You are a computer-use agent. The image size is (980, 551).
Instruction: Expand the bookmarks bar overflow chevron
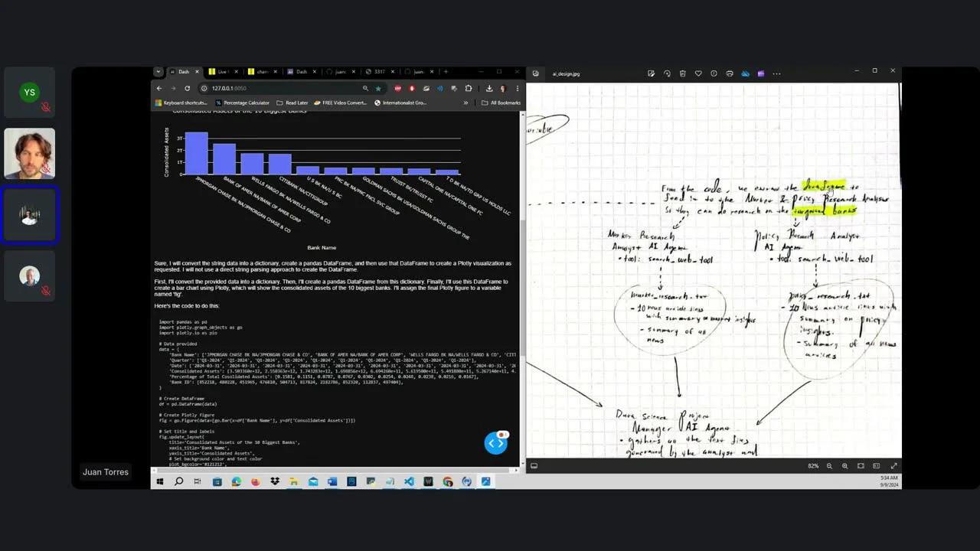pos(465,103)
